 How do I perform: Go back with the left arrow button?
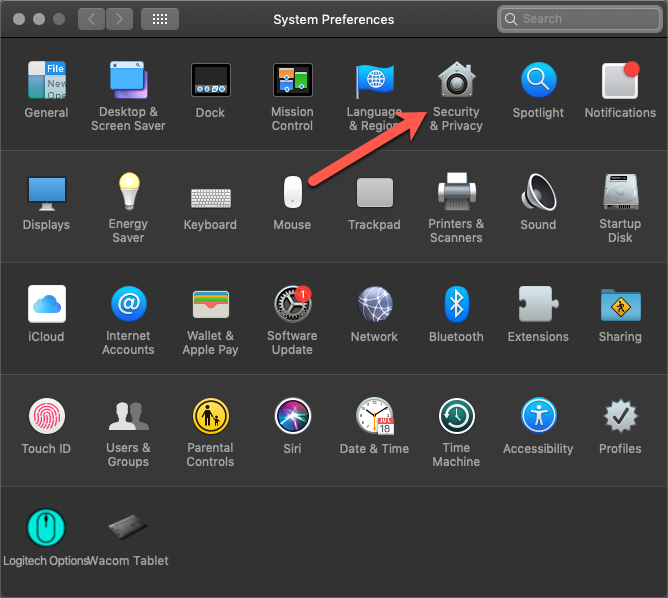tap(91, 19)
